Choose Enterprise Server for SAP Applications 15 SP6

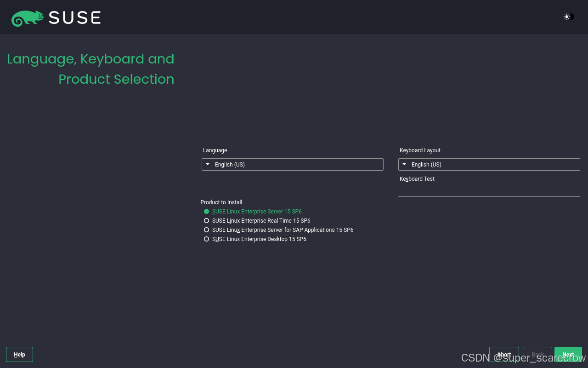[x=278, y=230]
